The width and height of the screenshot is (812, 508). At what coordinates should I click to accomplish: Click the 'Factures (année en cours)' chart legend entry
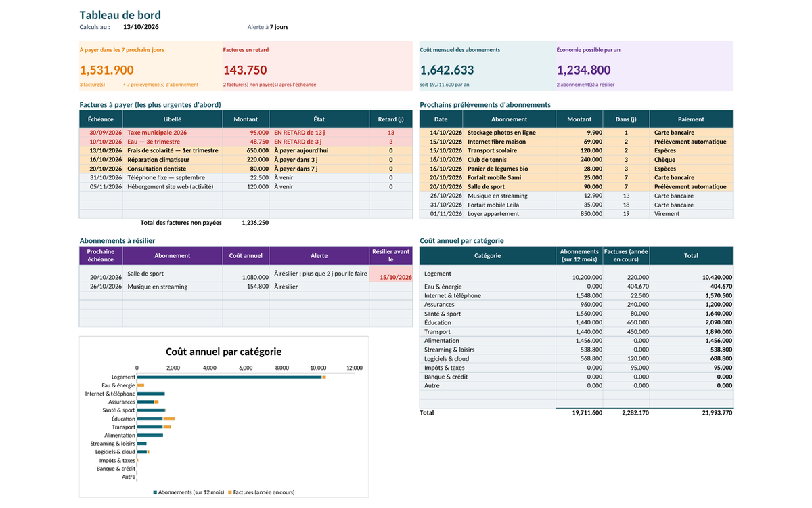point(261,492)
